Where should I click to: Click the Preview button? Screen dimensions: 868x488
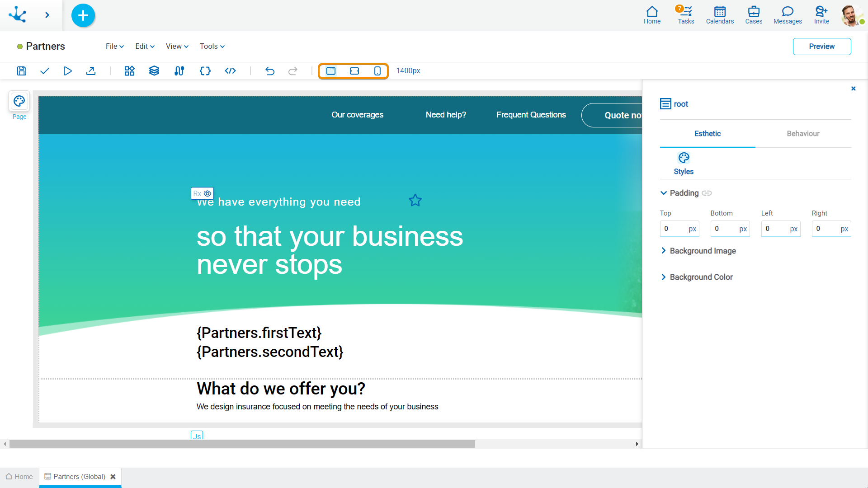[x=822, y=47]
